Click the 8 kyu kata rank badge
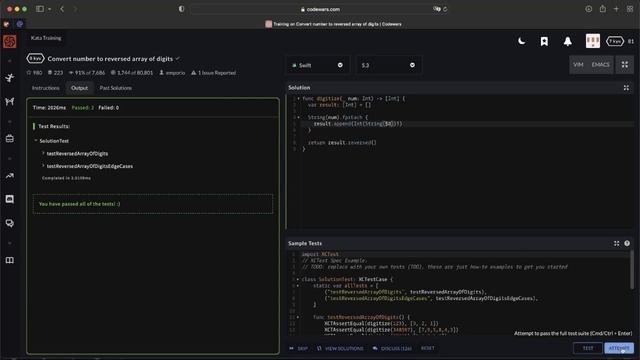 pyautogui.click(x=35, y=58)
